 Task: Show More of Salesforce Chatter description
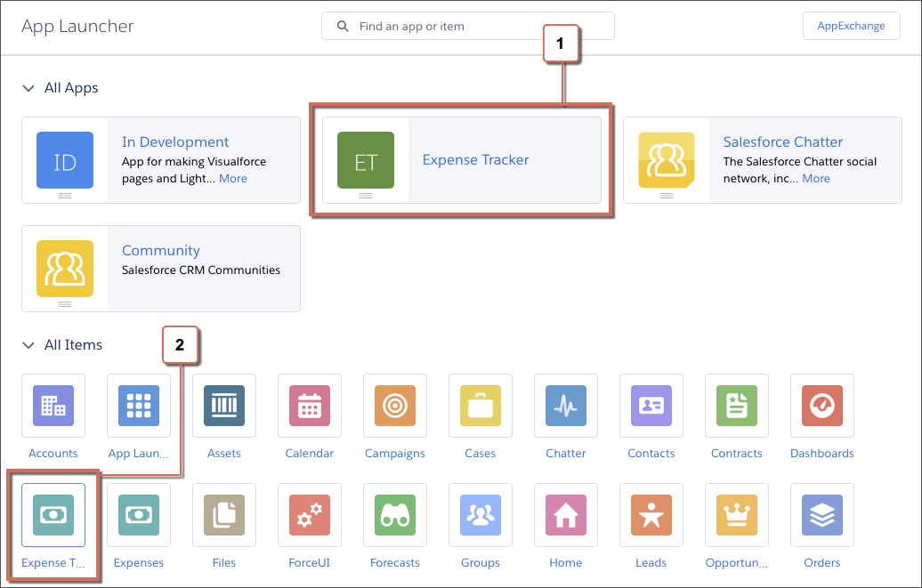[816, 178]
